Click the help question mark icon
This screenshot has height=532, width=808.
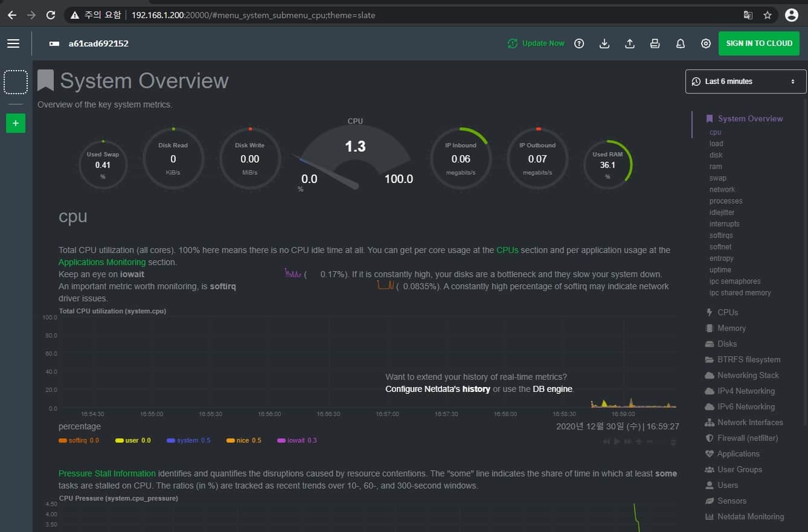tap(579, 43)
